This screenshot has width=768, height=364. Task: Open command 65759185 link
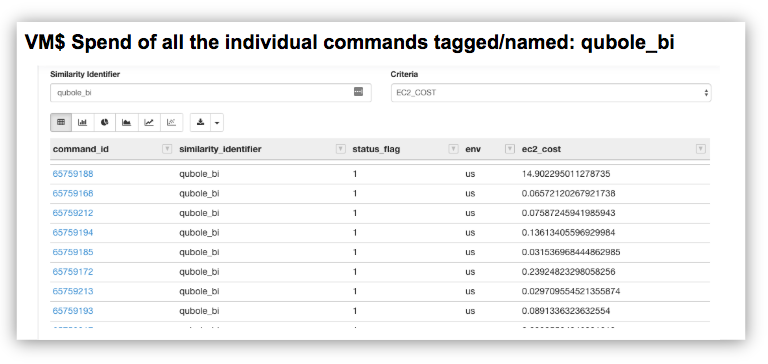click(x=73, y=252)
